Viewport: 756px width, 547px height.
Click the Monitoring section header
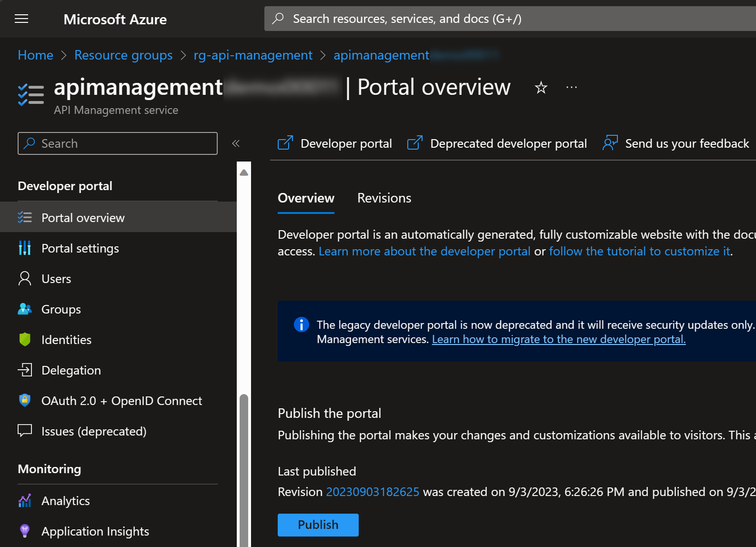click(49, 469)
